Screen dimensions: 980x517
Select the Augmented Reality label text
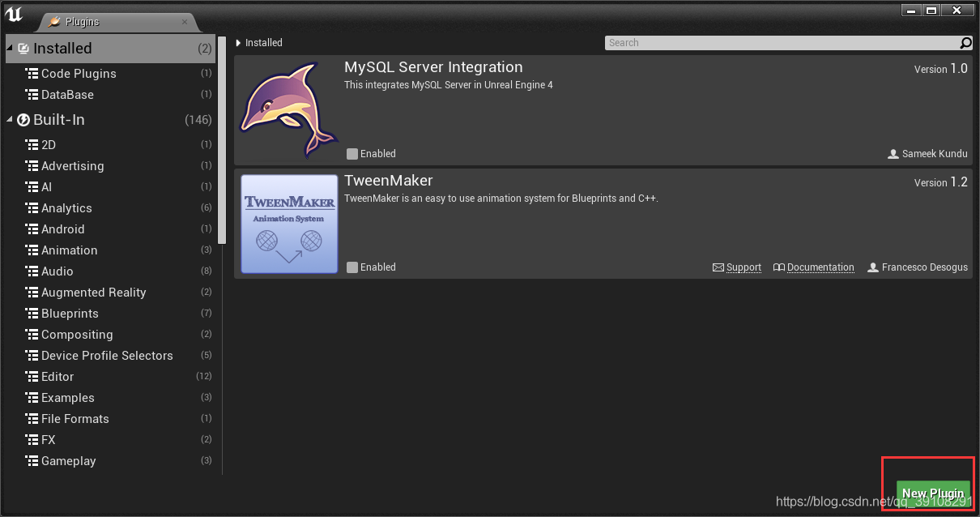[94, 293]
